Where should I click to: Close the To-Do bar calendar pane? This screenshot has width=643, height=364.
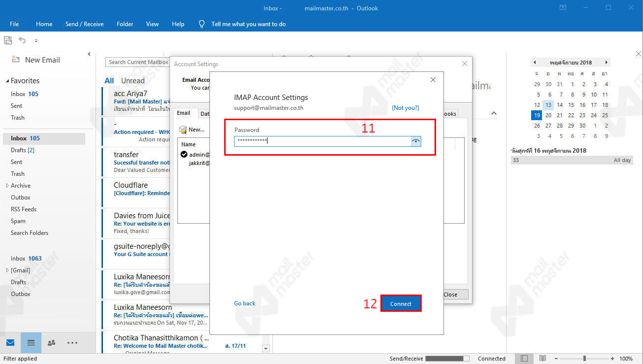(x=639, y=54)
